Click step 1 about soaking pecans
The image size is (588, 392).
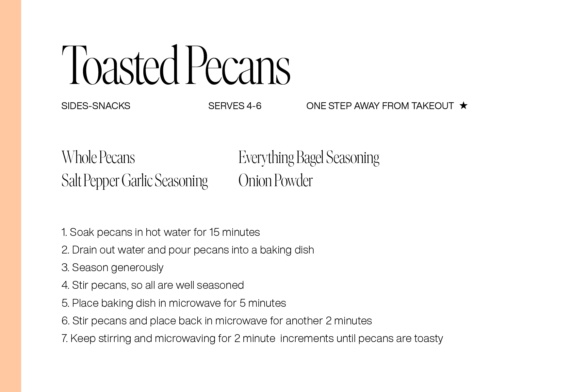click(161, 232)
